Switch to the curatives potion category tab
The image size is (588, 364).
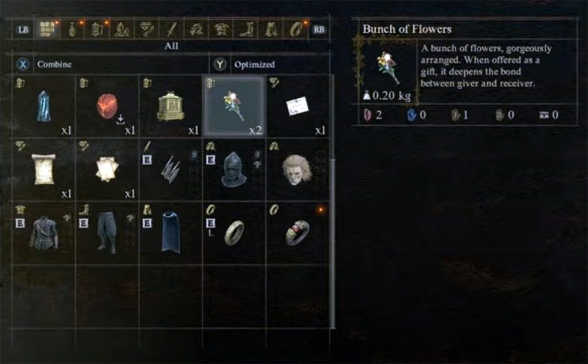(x=72, y=29)
